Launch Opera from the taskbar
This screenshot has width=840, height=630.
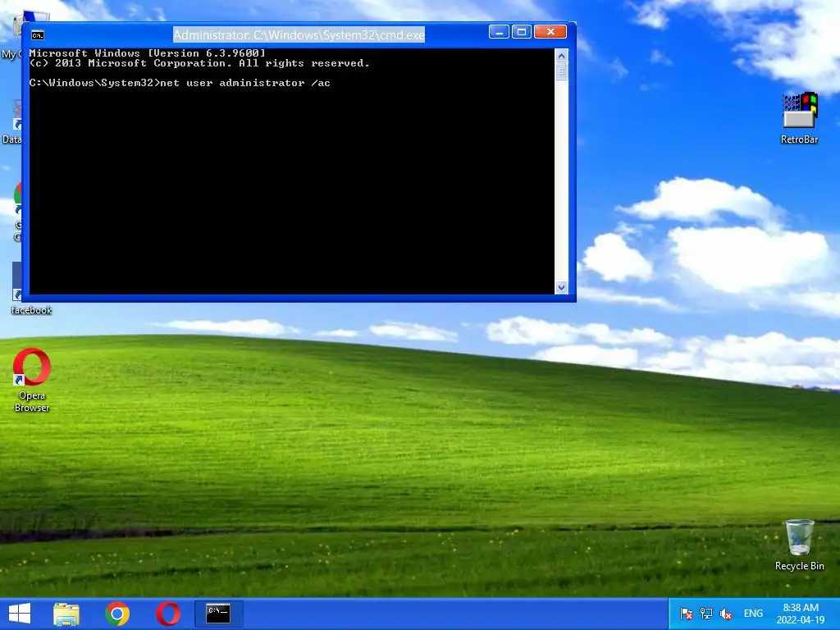(x=167, y=614)
